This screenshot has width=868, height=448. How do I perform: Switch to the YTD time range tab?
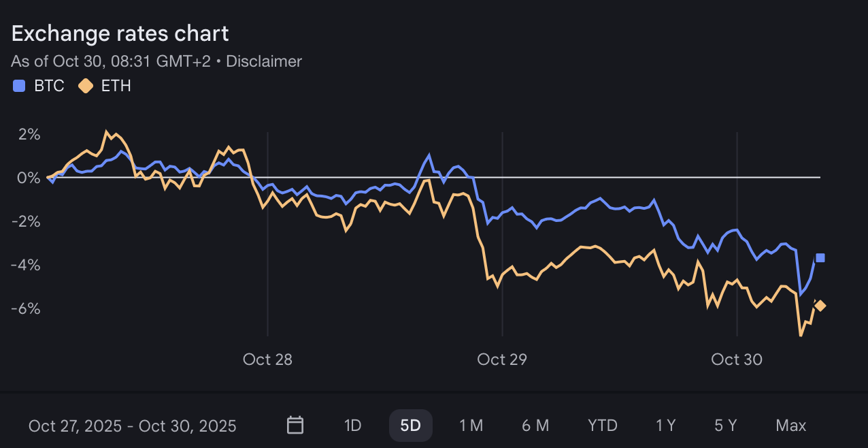[x=601, y=424]
